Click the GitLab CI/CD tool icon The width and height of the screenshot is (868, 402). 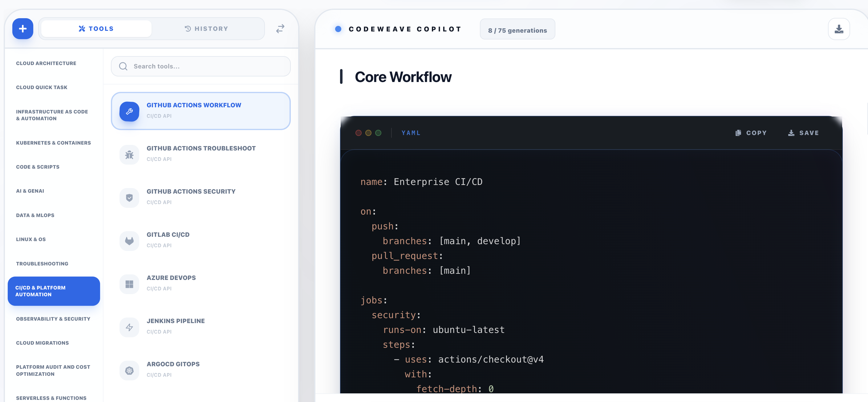129,241
